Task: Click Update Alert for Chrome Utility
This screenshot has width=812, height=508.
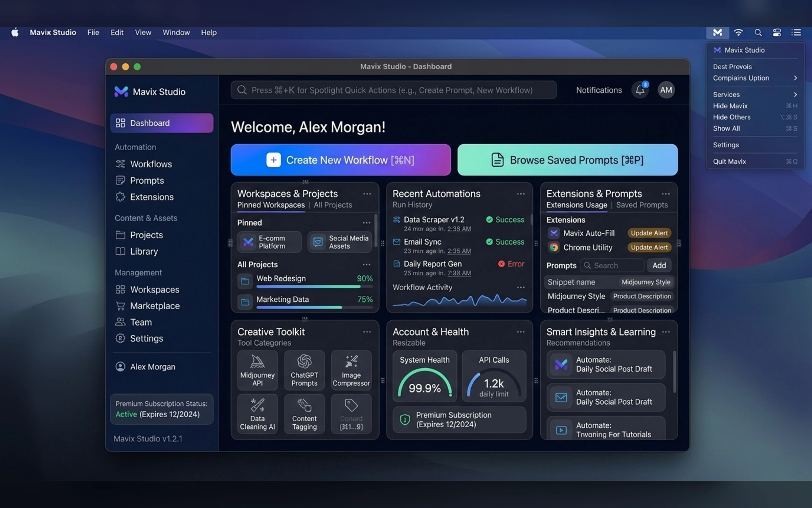Action: coord(649,248)
